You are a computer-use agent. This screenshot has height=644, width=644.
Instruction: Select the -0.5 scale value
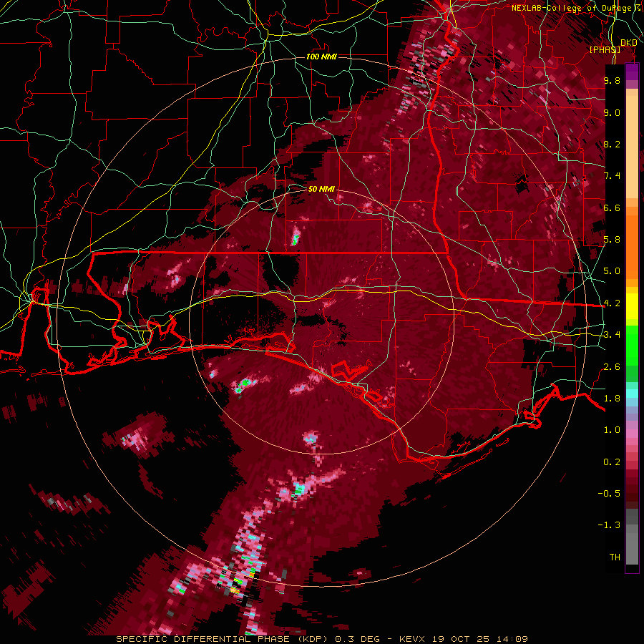(x=609, y=494)
